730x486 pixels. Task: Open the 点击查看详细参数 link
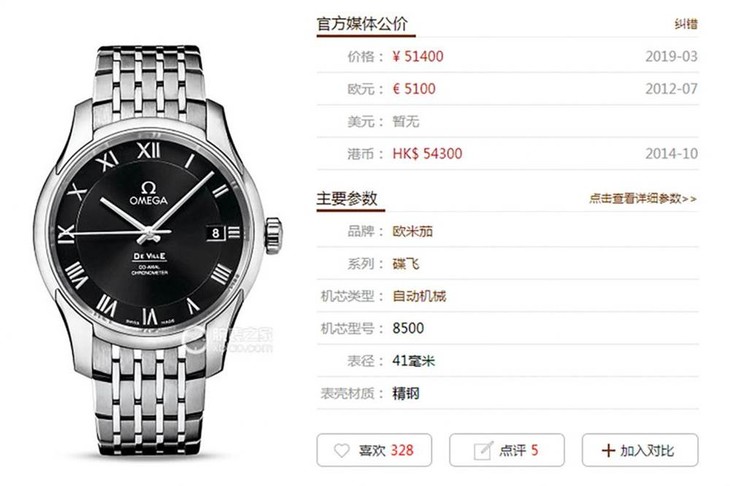point(643,199)
